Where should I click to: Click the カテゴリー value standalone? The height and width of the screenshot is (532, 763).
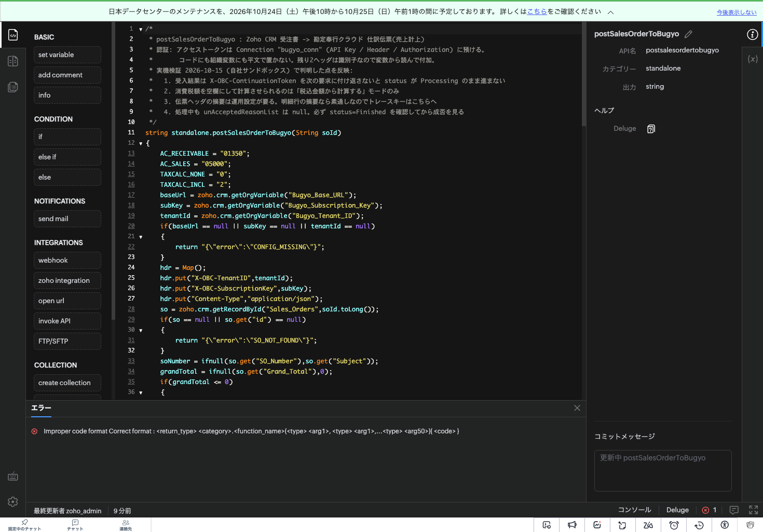tap(663, 69)
